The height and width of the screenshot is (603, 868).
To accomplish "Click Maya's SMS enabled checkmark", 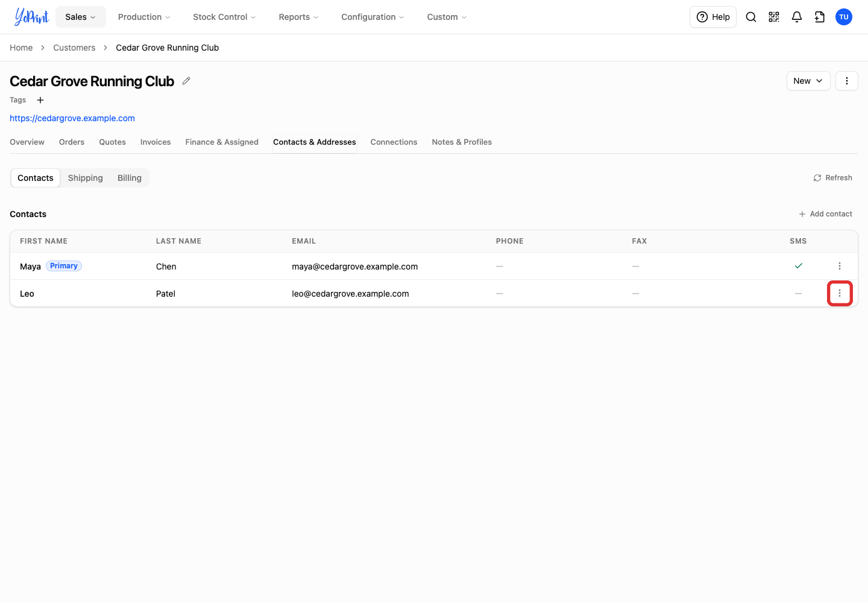I will pos(799,266).
